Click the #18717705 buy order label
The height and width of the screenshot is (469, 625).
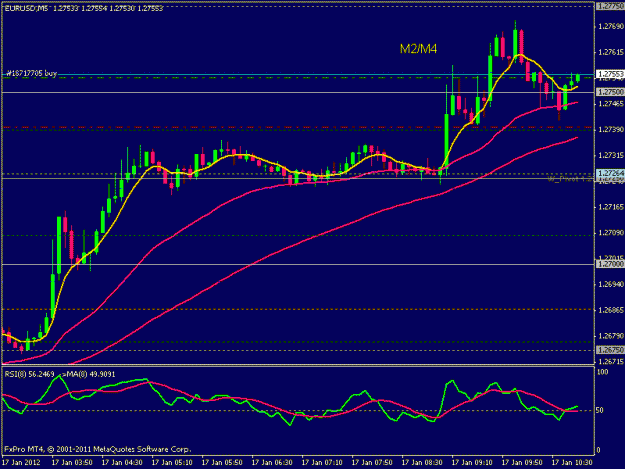(x=32, y=73)
